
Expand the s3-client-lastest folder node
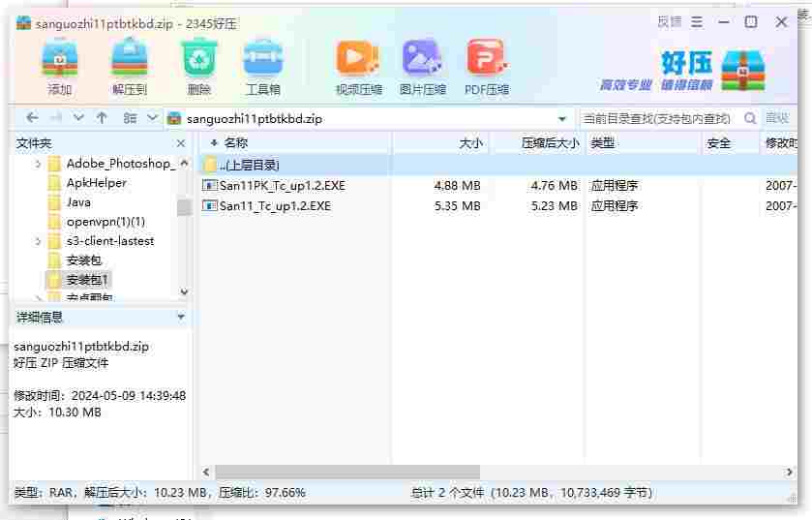38,241
